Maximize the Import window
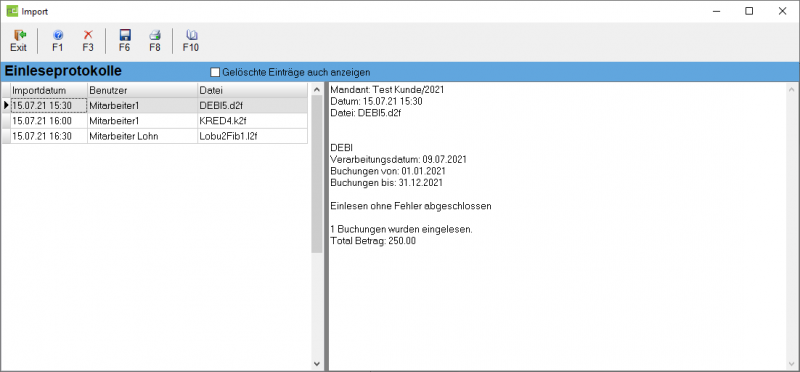Viewport: 800px width, 372px height. pos(749,11)
